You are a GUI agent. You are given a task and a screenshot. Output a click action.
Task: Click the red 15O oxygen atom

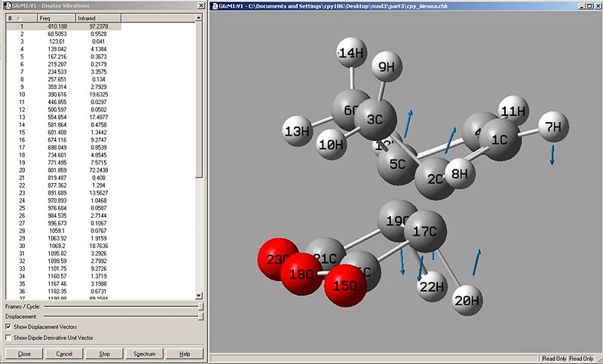(x=345, y=286)
